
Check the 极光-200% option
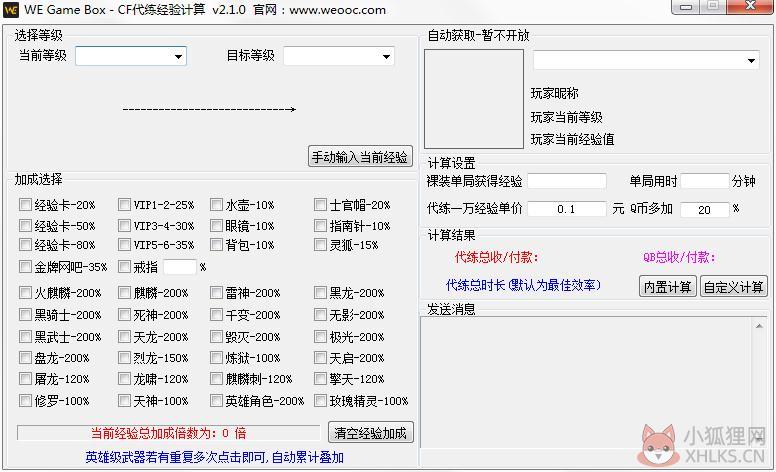[320, 336]
